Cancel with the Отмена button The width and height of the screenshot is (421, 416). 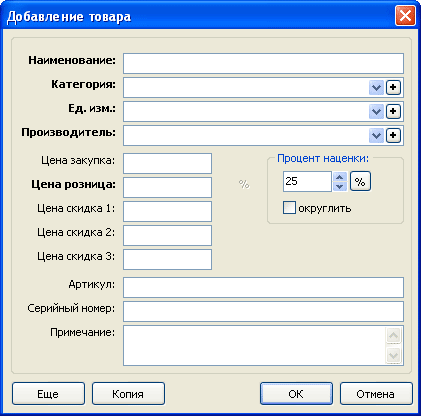(376, 394)
